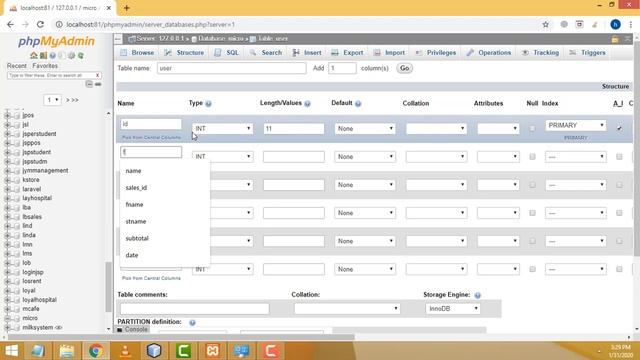This screenshot has height=360, width=640.
Task: Click Length/Values field of second row
Action: (x=294, y=157)
